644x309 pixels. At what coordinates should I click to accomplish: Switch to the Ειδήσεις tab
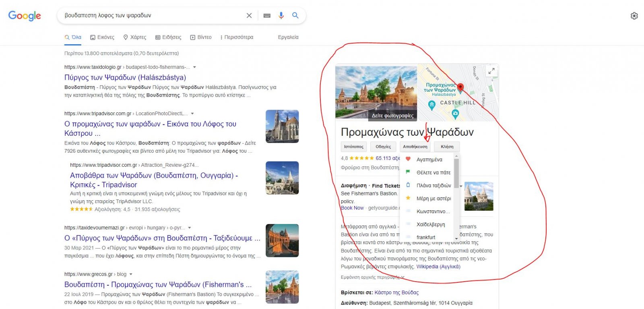coord(168,37)
